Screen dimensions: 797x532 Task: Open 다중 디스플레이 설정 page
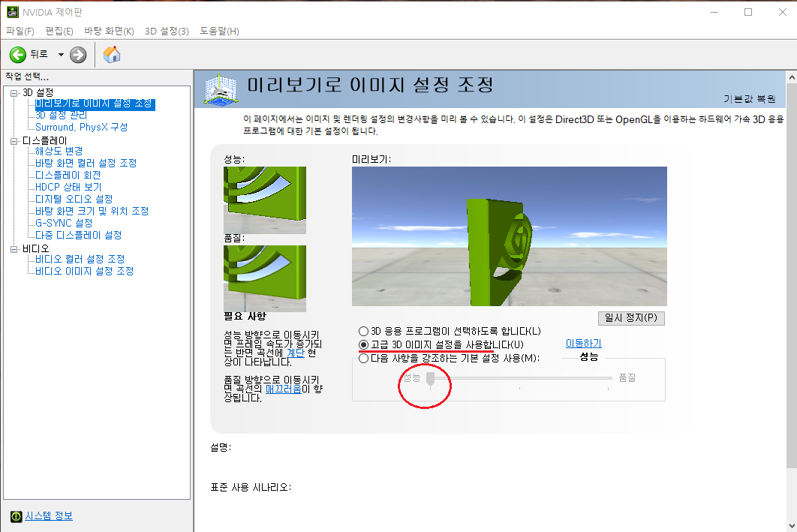(x=78, y=236)
